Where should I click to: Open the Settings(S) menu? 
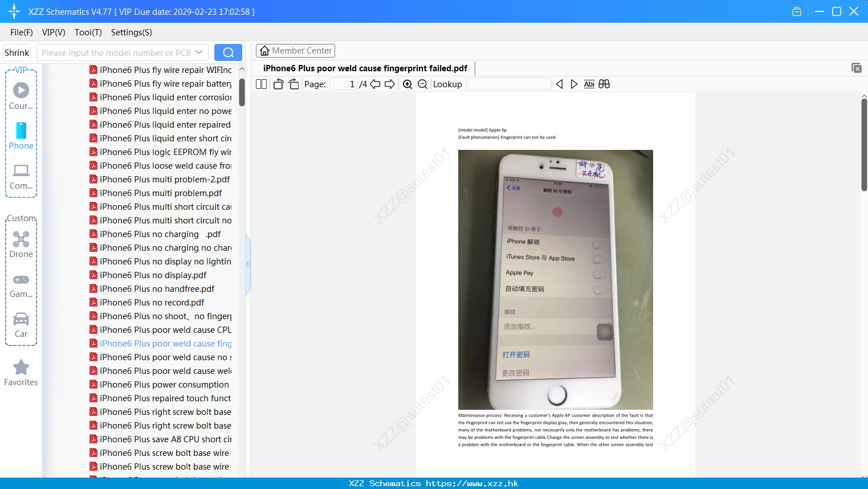coord(132,32)
